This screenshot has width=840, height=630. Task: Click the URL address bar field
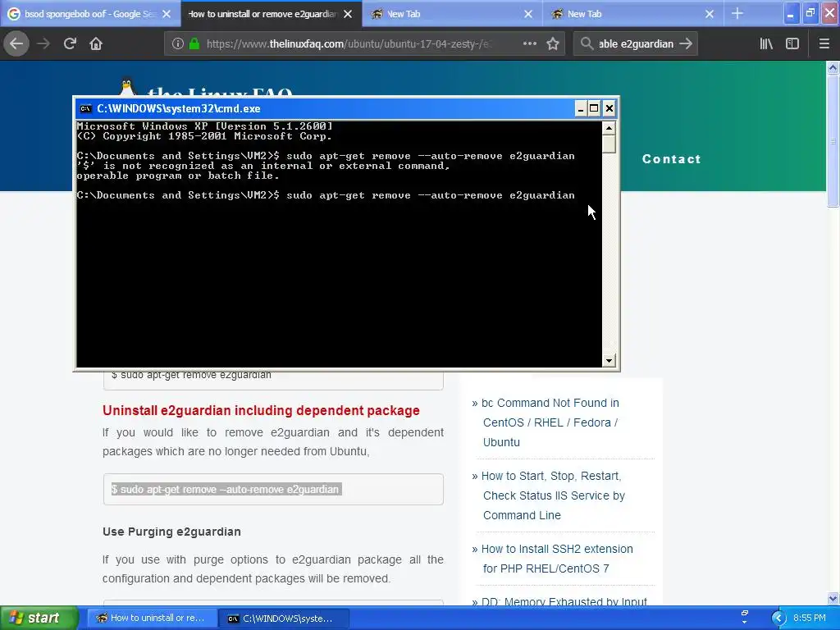348,44
